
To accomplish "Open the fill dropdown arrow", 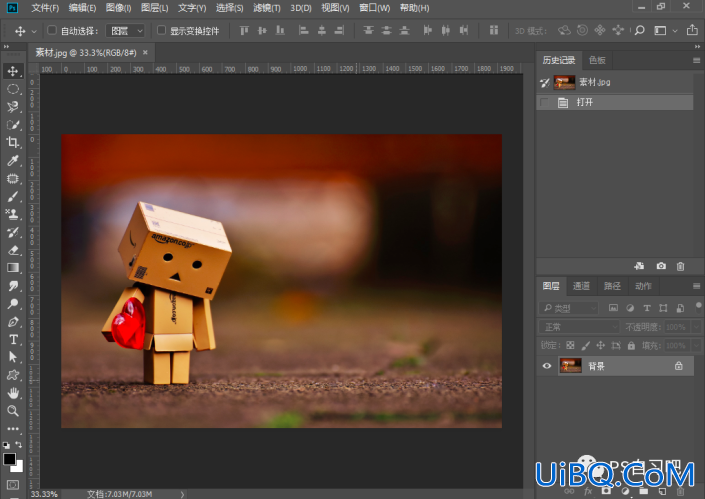I will pos(696,345).
